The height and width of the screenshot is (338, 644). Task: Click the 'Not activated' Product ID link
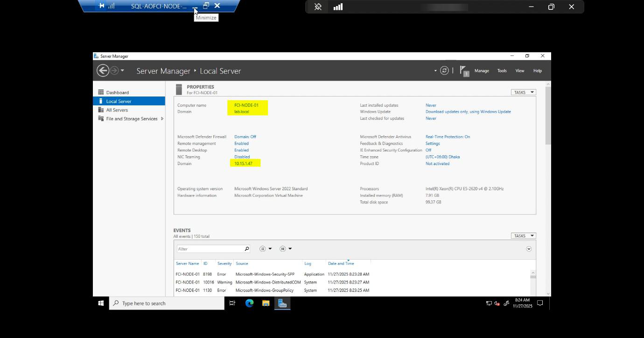[x=437, y=164]
